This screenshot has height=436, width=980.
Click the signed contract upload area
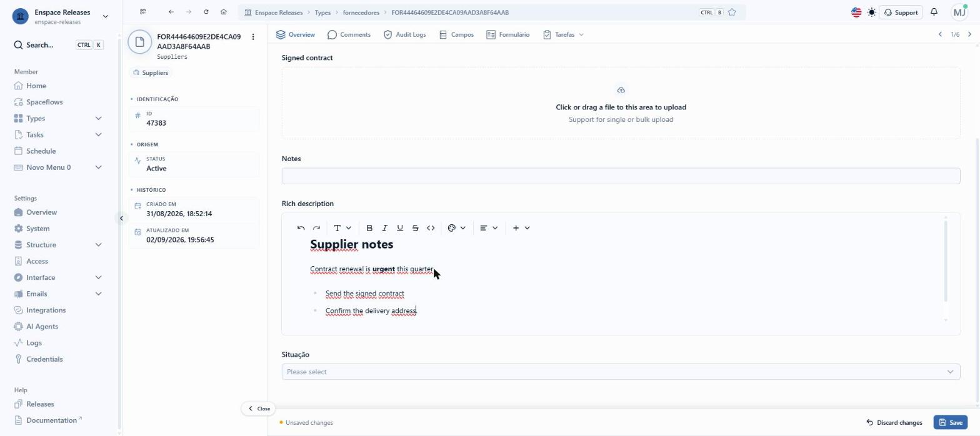[x=621, y=103]
